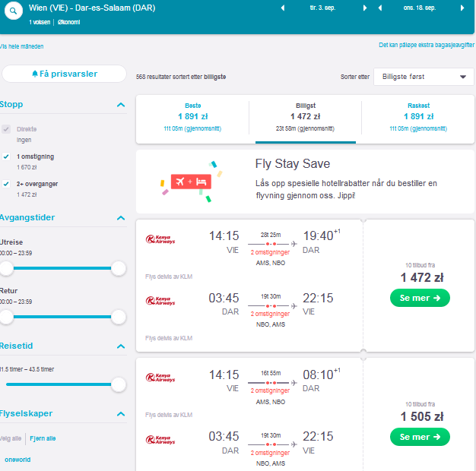Viewport: 476px width, 471px height.
Task: Click Kenya Airways logo on first result
Action: click(x=160, y=239)
